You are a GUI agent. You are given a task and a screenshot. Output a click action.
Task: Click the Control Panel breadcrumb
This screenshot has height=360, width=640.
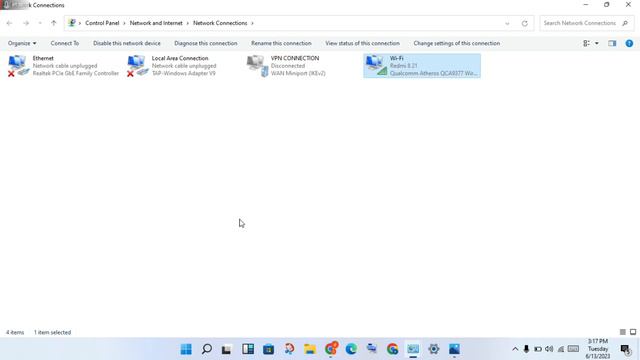[x=102, y=23]
